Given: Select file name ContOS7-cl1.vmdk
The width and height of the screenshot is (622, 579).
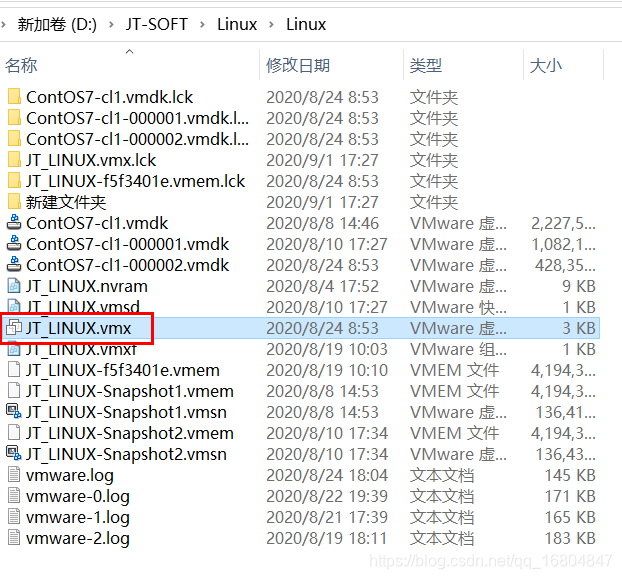Looking at the screenshot, I should [x=97, y=223].
